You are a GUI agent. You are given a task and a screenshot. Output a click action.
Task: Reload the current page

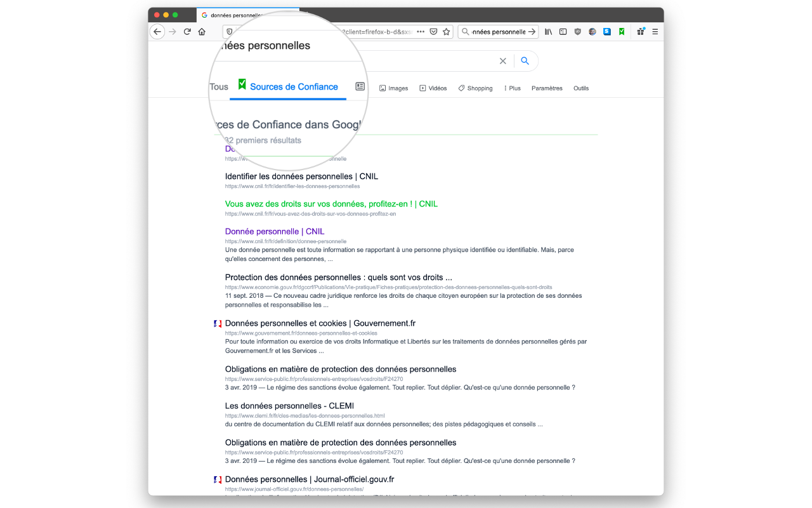click(x=187, y=32)
